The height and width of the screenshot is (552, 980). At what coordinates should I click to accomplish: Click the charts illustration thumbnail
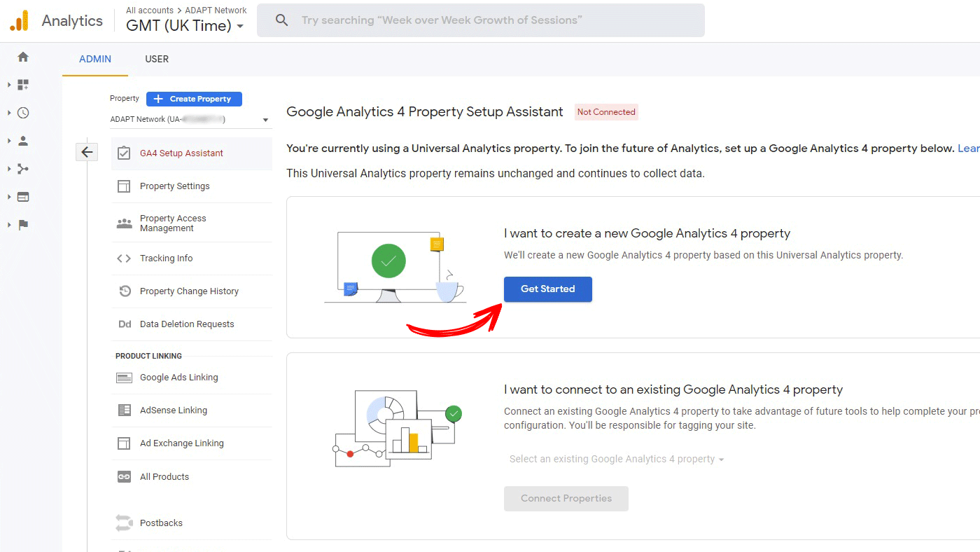click(396, 429)
